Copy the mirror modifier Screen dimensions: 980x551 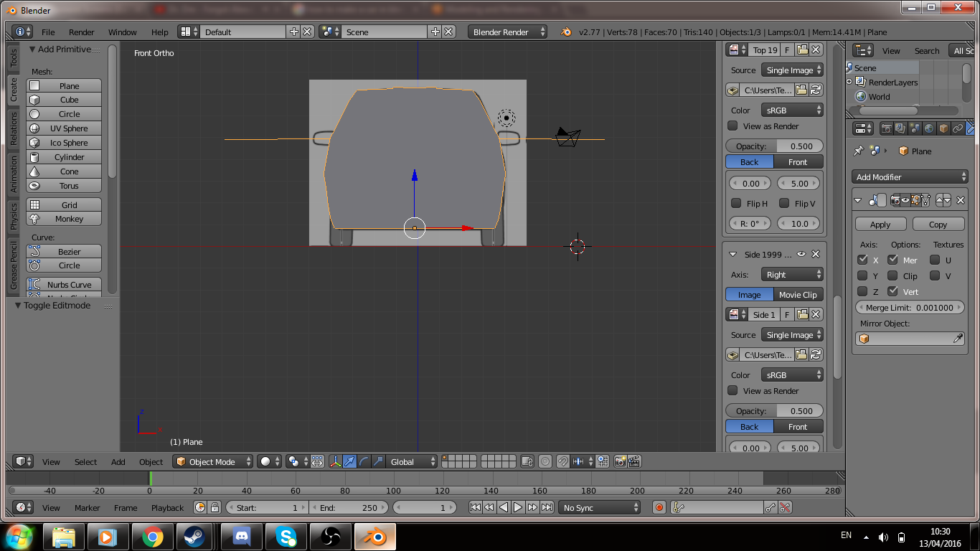tap(938, 225)
